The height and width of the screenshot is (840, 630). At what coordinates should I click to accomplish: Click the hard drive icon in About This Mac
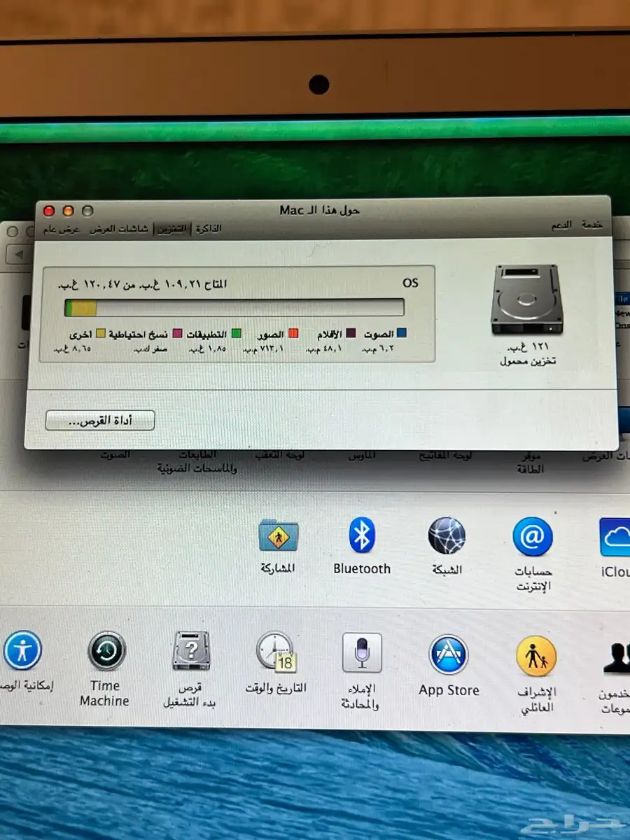526,299
